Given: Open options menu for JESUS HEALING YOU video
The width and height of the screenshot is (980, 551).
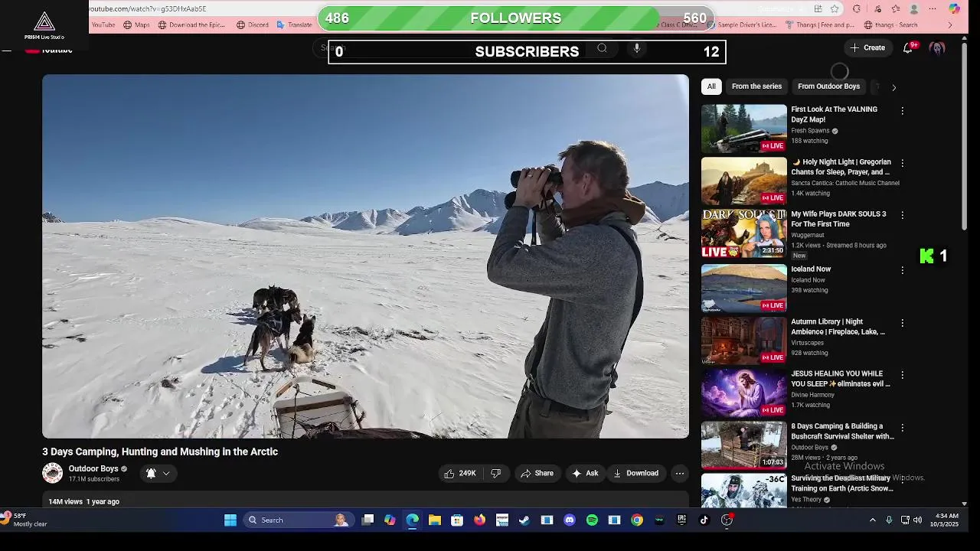Looking at the screenshot, I should 902,375.
